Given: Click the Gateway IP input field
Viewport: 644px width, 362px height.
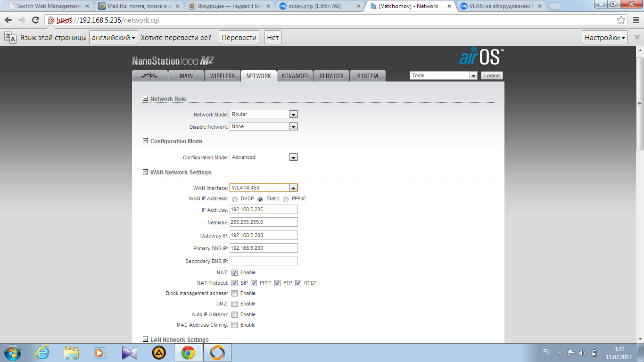Looking at the screenshot, I should click(264, 235).
